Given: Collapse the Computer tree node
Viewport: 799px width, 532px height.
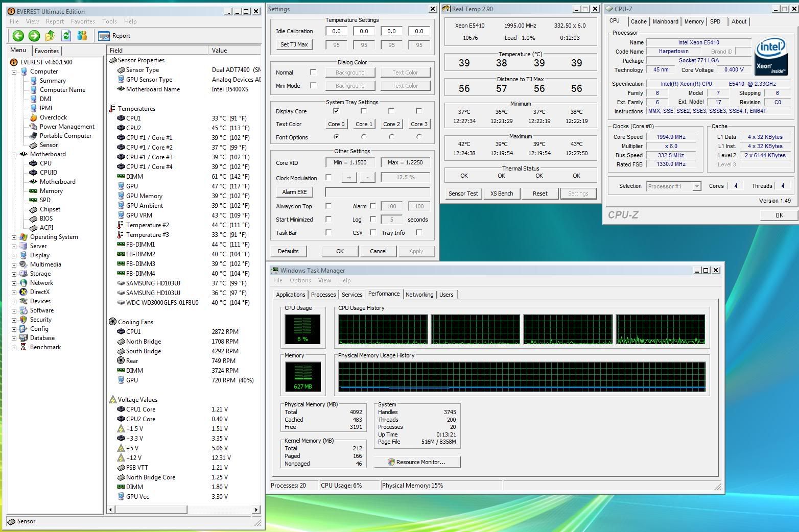Looking at the screenshot, I should coord(14,72).
